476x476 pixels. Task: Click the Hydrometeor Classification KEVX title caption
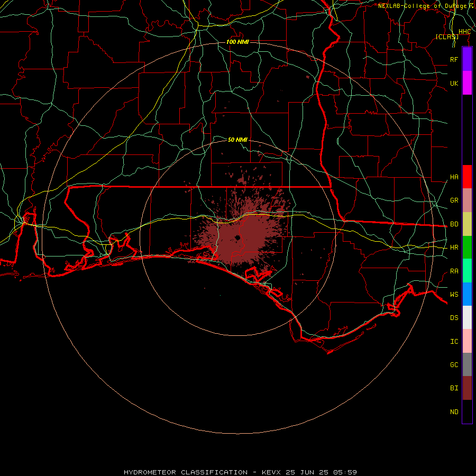pos(240,472)
